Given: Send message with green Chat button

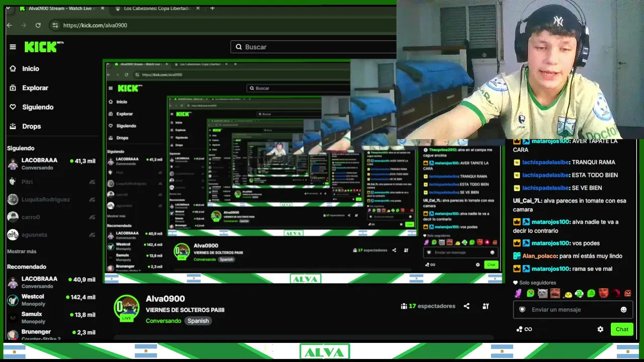Looking at the screenshot, I should pyautogui.click(x=622, y=329).
